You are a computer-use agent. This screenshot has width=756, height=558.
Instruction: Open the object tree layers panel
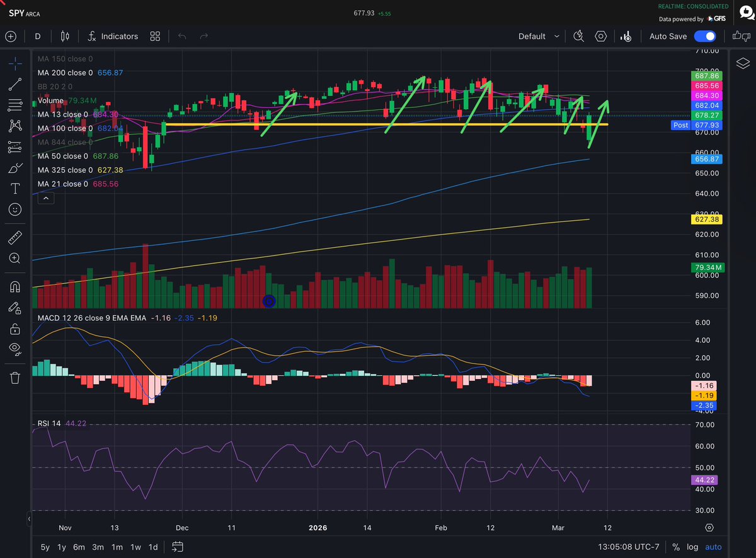coord(742,62)
